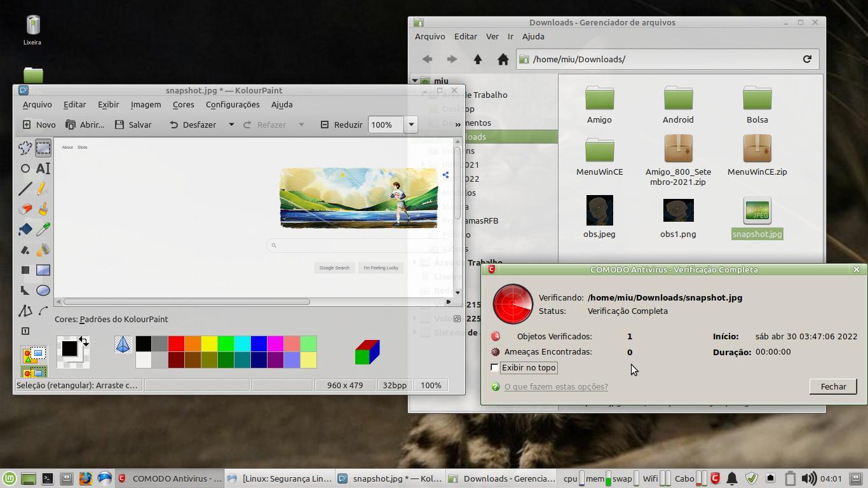Choose the opaque selection mode option
868x488 pixels.
34,355
